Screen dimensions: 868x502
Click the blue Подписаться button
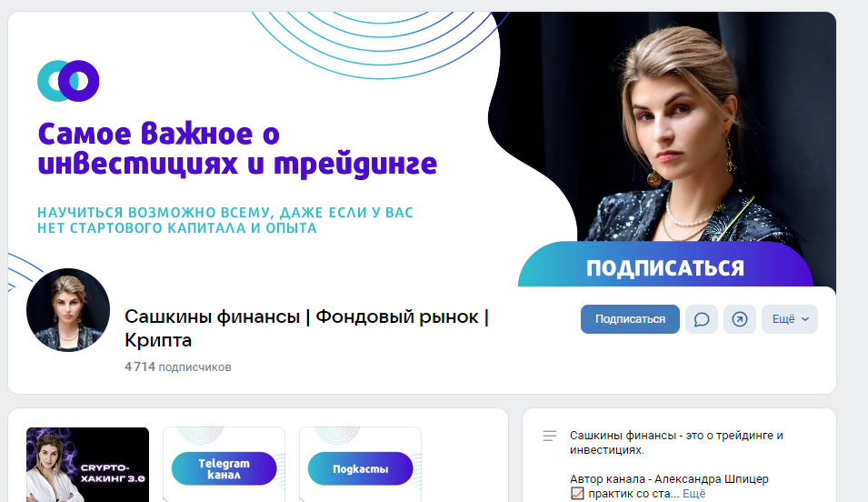(630, 319)
